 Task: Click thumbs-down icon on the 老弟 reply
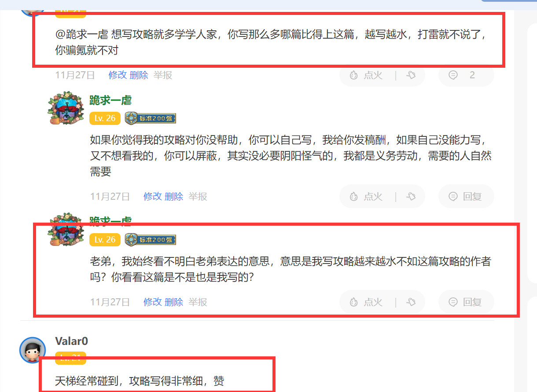coord(411,302)
